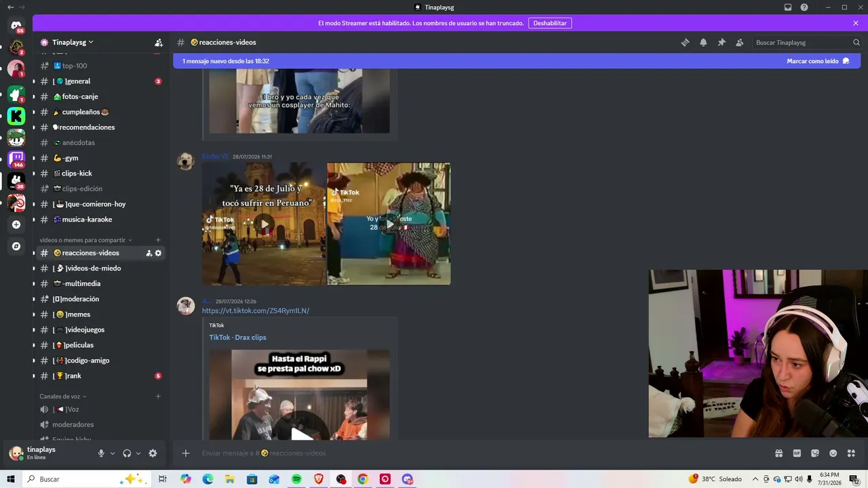Open the tinaplays user profile panel

click(50, 453)
